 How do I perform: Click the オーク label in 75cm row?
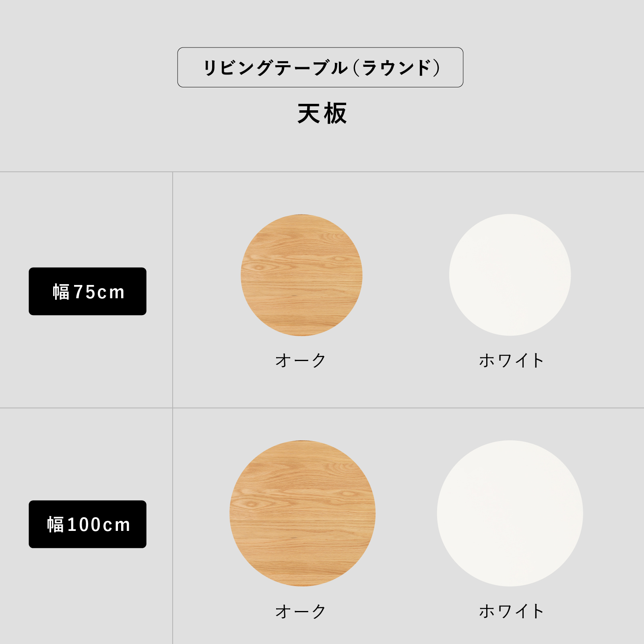(x=301, y=360)
